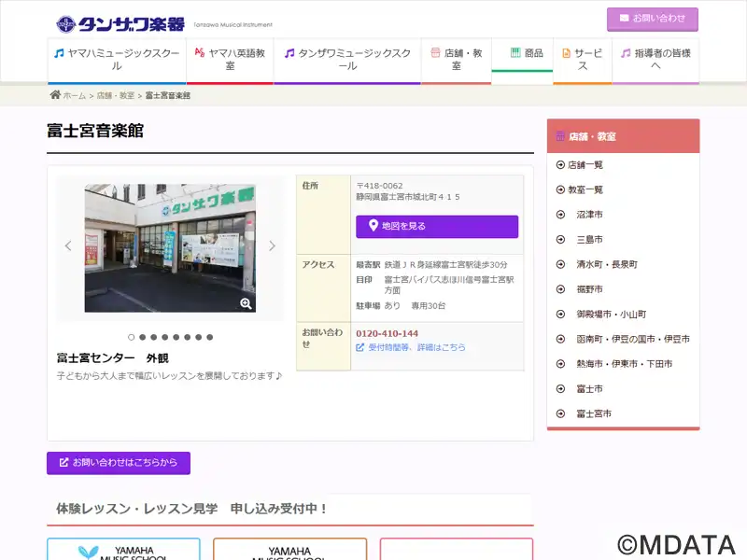Click the arrow icon beside 店舗一覧
This screenshot has height=560, width=747.
coord(560,165)
